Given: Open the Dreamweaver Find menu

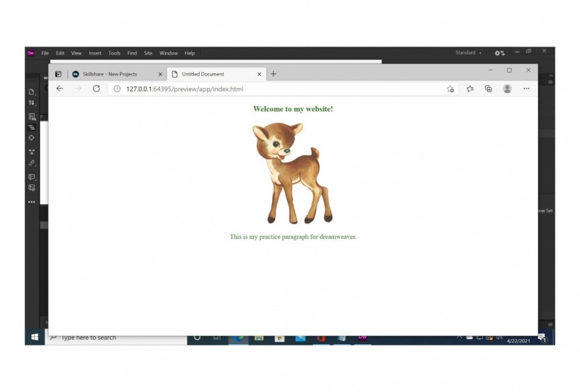Looking at the screenshot, I should pyautogui.click(x=132, y=53).
